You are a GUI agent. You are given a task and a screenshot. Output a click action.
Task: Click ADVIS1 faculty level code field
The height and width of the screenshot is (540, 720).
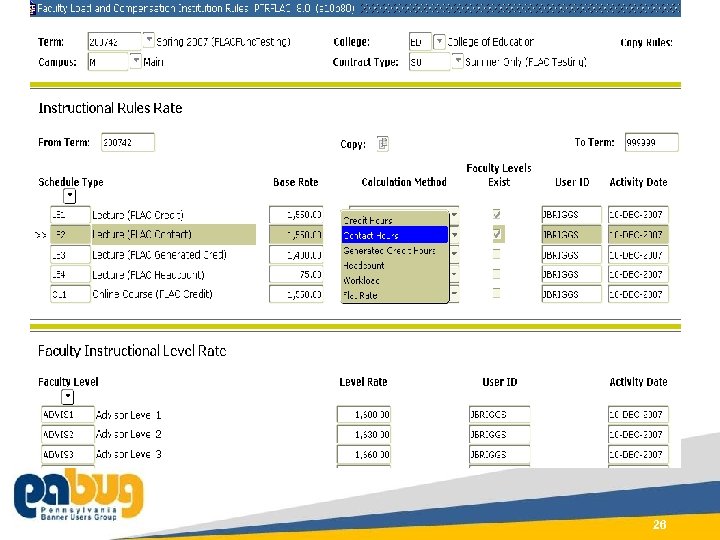pos(68,415)
